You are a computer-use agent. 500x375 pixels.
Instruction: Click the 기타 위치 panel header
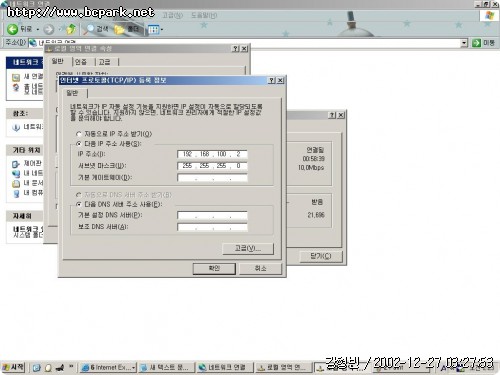(25, 150)
